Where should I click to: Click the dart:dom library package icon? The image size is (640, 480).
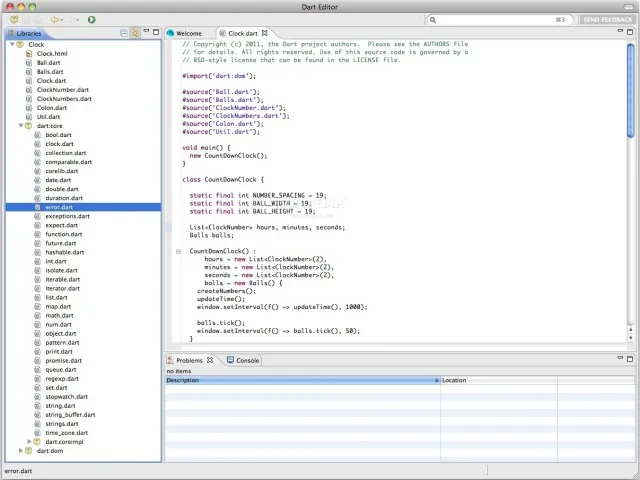[x=29, y=451]
